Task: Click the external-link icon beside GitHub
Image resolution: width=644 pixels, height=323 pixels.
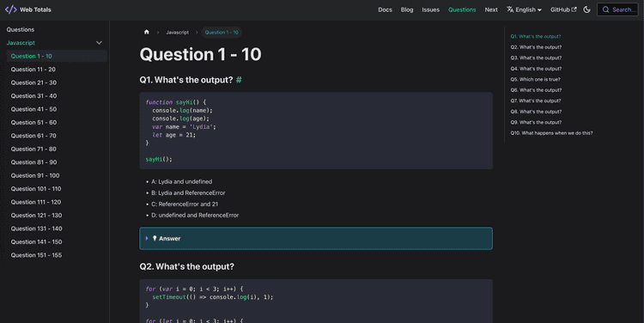Action: click(x=574, y=9)
